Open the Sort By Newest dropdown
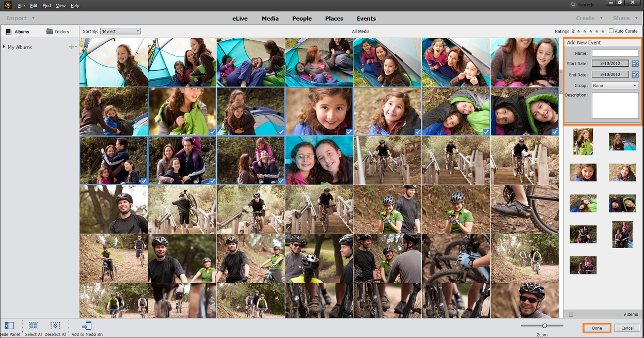This screenshot has height=338, width=644. click(x=120, y=32)
